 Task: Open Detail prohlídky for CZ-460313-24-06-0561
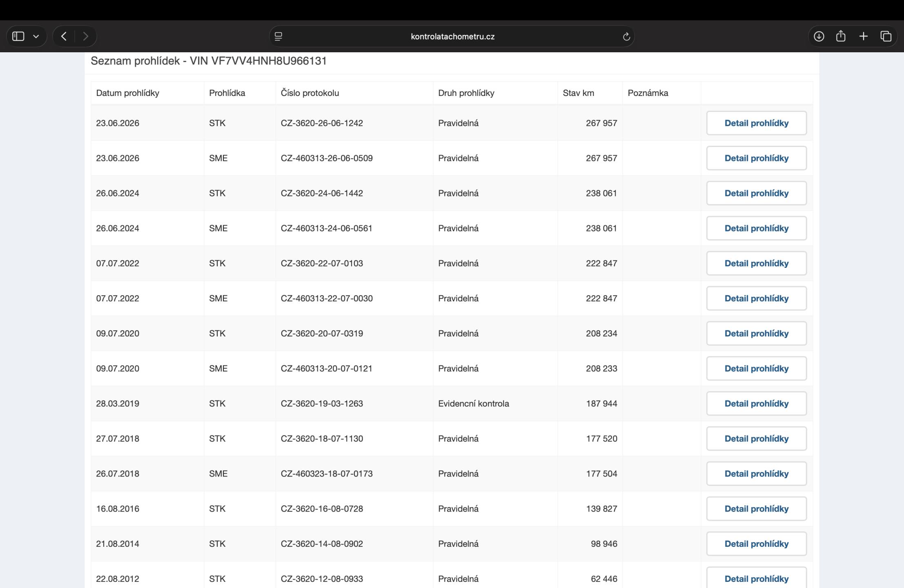(x=757, y=228)
